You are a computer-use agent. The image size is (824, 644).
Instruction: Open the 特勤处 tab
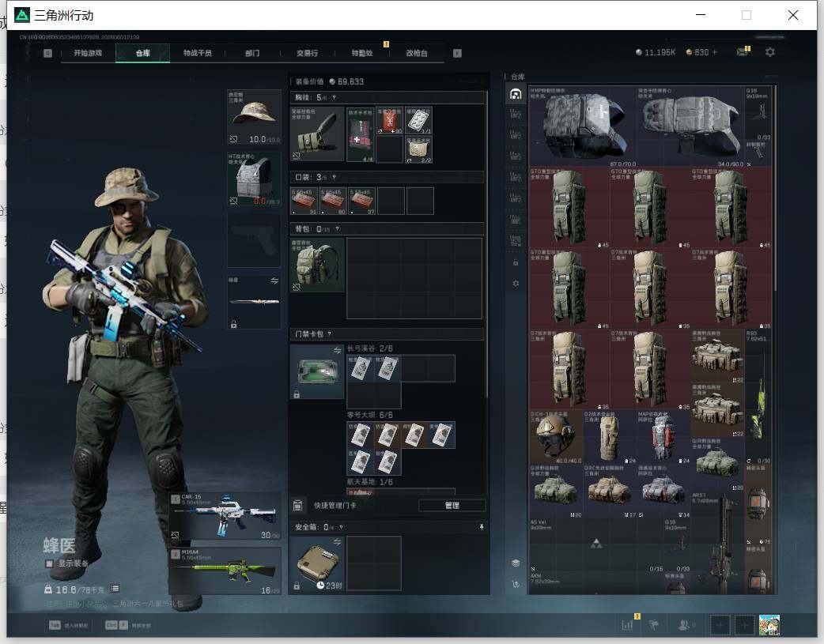tap(362, 53)
